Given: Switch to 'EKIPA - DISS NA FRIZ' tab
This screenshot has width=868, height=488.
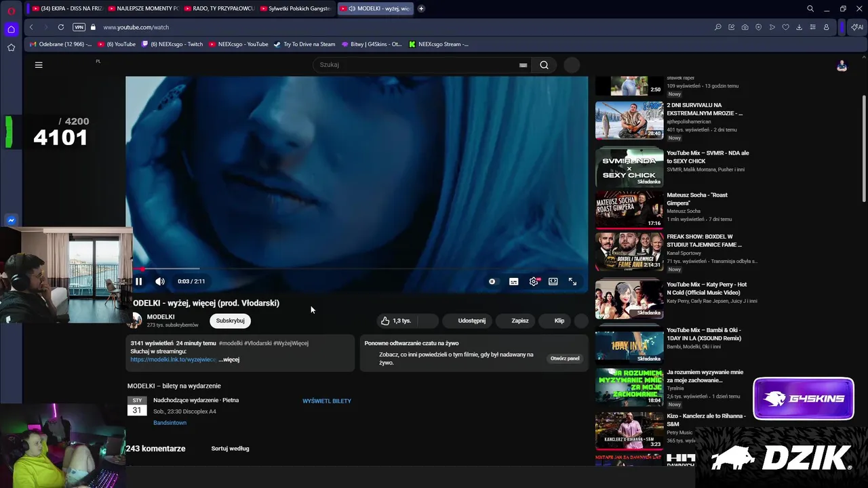Looking at the screenshot, I should 66,9.
